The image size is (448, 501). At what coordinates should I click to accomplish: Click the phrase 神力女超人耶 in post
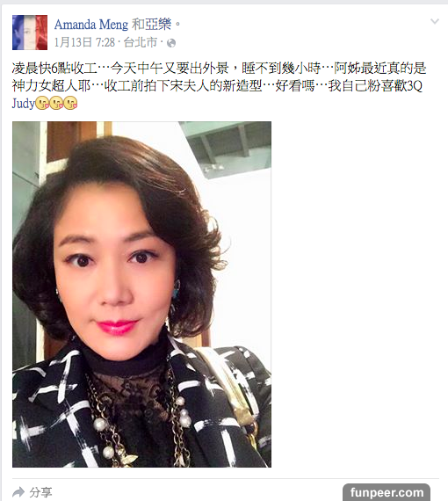[52, 85]
